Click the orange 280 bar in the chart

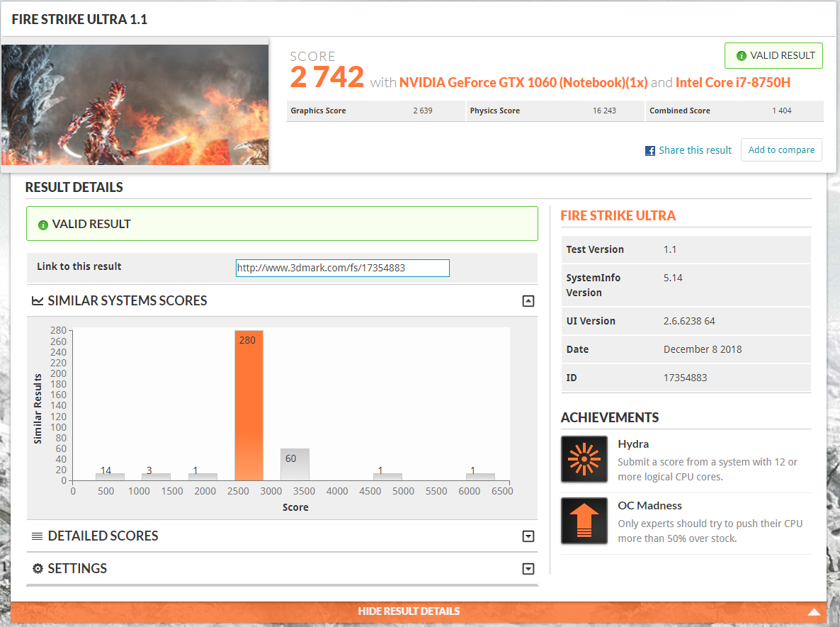(x=249, y=405)
